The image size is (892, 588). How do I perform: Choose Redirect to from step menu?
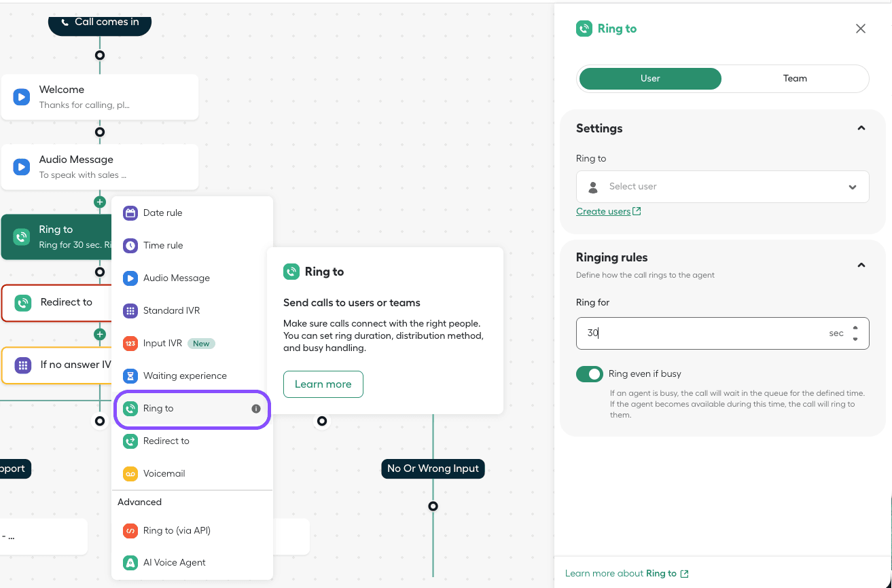coord(166,441)
